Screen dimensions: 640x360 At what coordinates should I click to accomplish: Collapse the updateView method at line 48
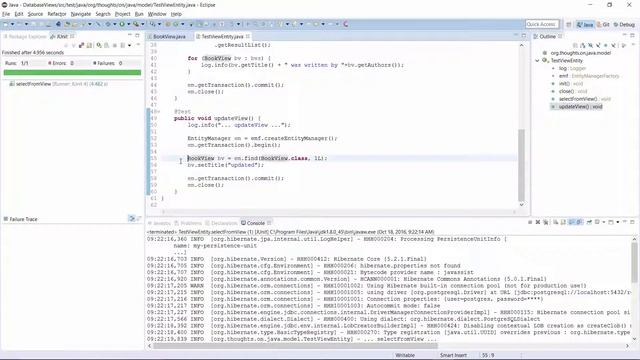158,111
